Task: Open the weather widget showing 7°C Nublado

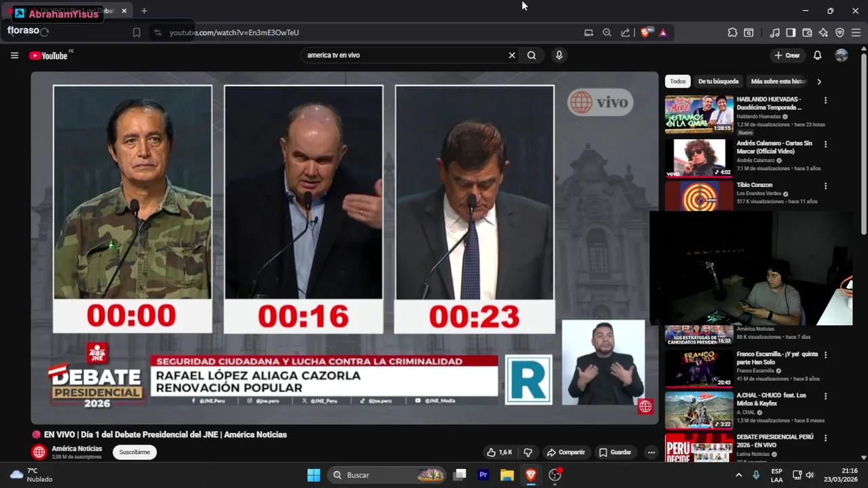Action: tap(31, 475)
